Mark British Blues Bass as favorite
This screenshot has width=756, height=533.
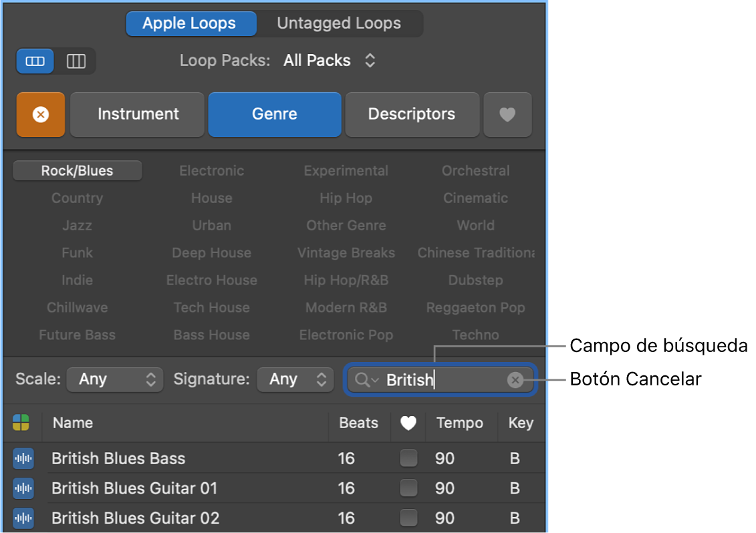[408, 459]
